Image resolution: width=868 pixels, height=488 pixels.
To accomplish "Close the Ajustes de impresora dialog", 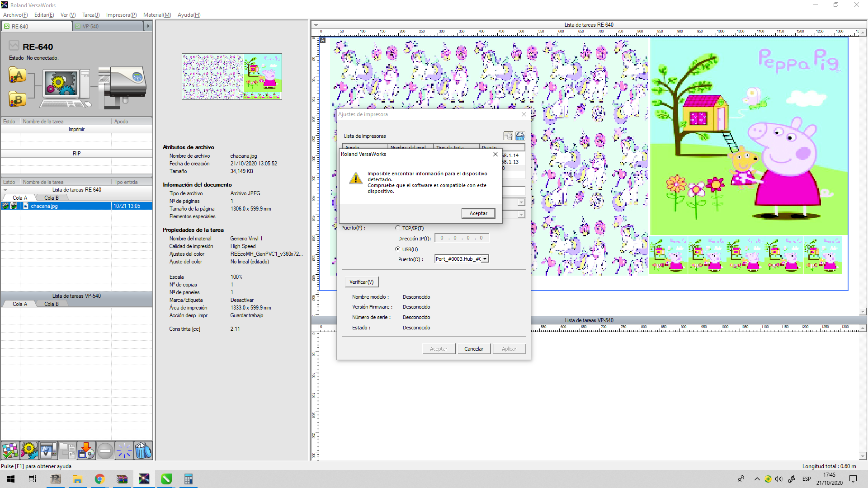I will [x=524, y=114].
